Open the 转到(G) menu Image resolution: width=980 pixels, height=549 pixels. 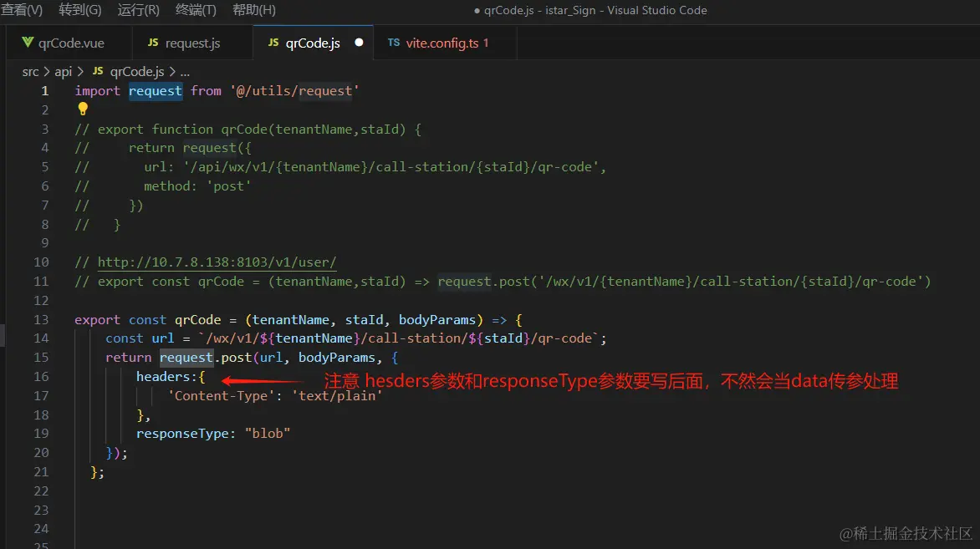pos(80,10)
